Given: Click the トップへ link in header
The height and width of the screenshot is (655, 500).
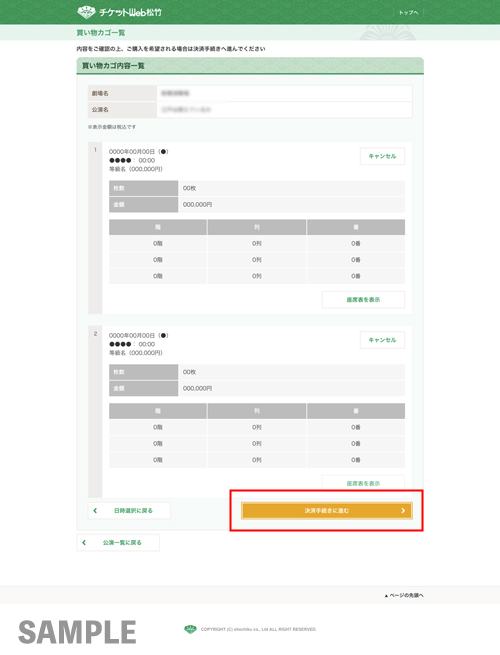Looking at the screenshot, I should click(408, 13).
